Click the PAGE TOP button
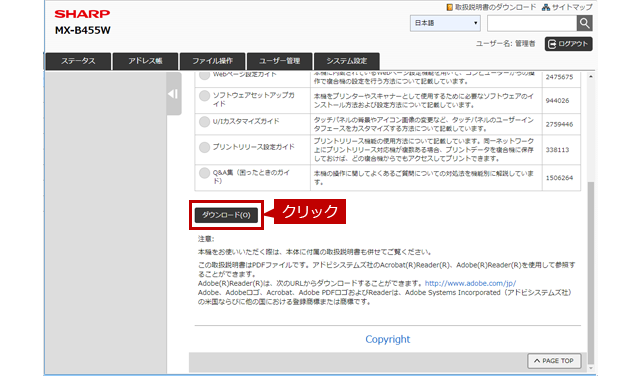Screen dimensions: 640x376 pyautogui.click(x=554, y=361)
